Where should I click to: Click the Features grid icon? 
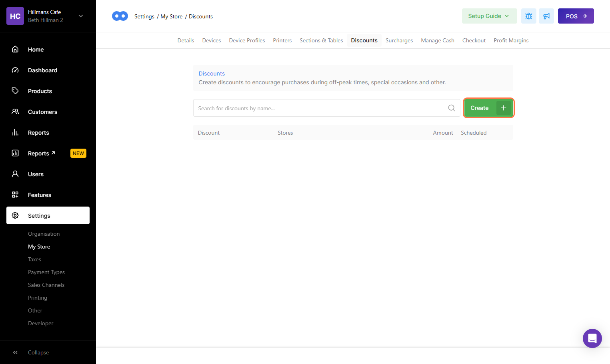(15, 195)
